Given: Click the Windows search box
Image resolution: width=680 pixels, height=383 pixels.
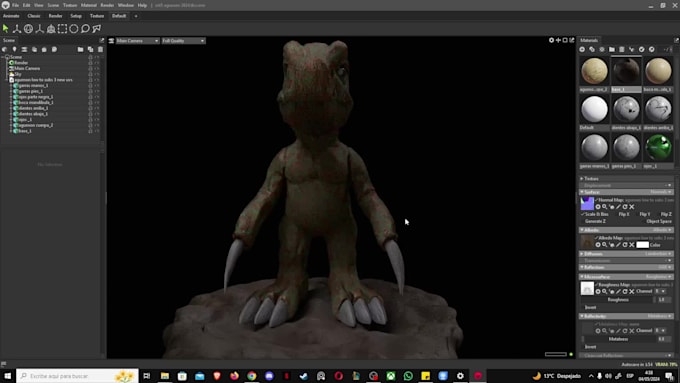Looking at the screenshot, I should [x=77, y=376].
